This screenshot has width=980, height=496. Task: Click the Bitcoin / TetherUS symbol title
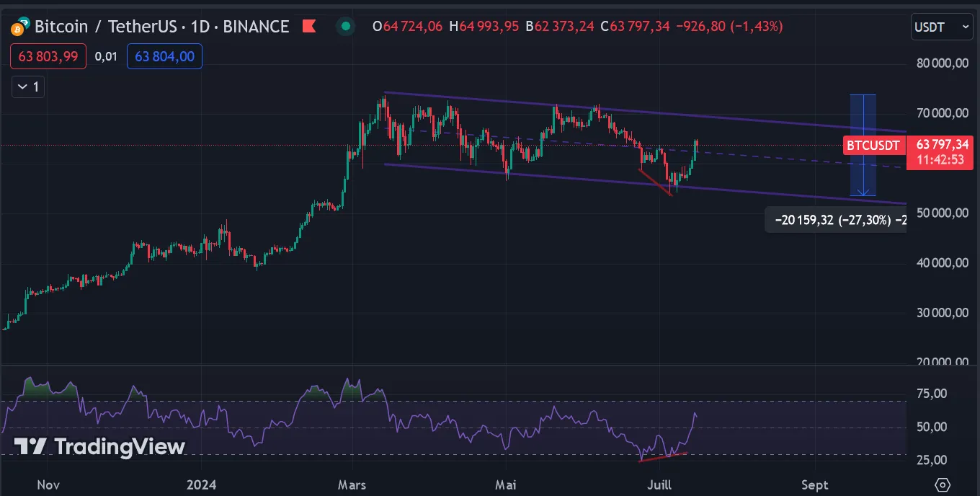click(162, 27)
